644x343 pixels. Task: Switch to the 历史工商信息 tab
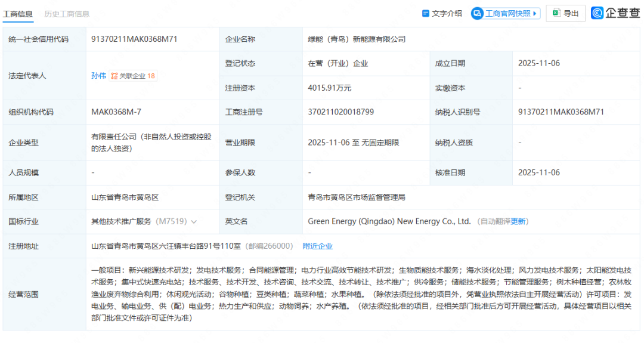click(67, 14)
